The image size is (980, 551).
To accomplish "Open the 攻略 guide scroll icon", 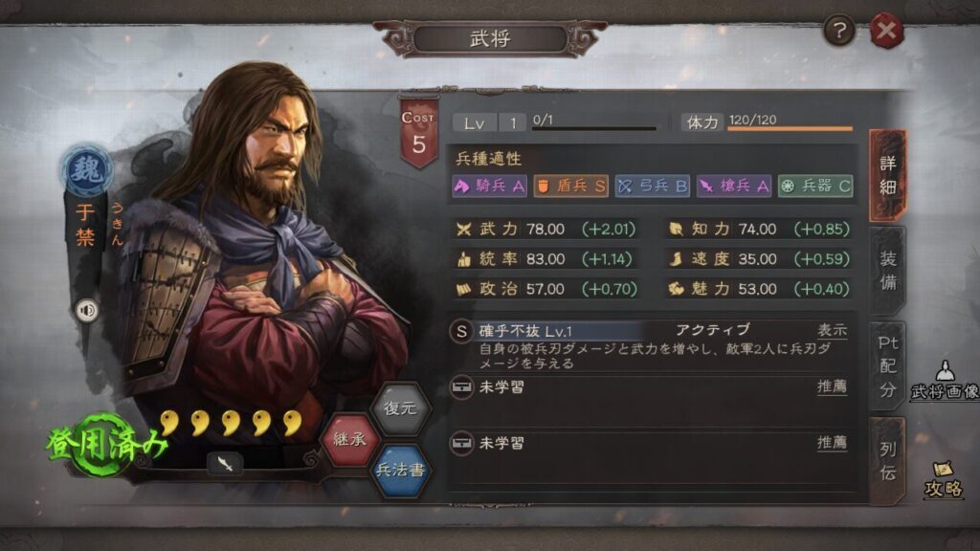I will click(x=943, y=479).
